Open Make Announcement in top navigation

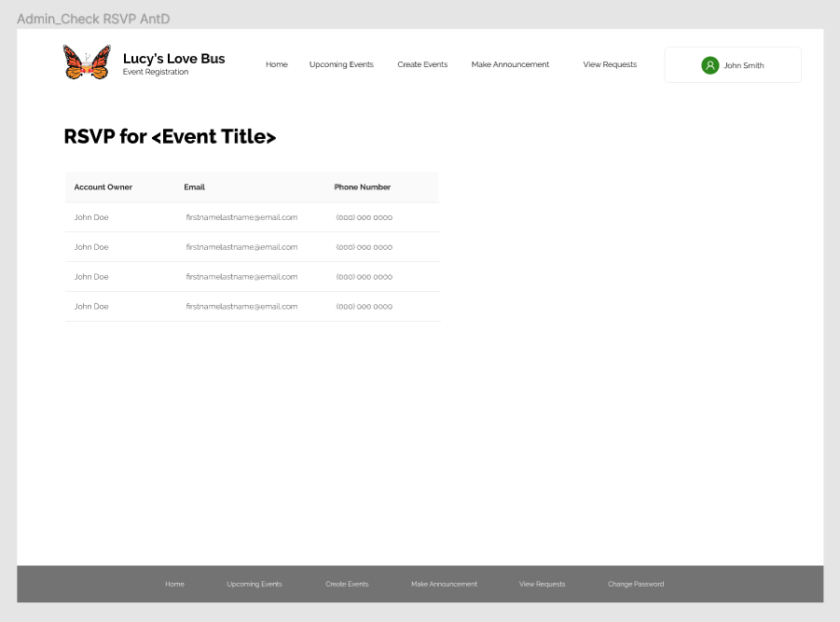tap(510, 64)
